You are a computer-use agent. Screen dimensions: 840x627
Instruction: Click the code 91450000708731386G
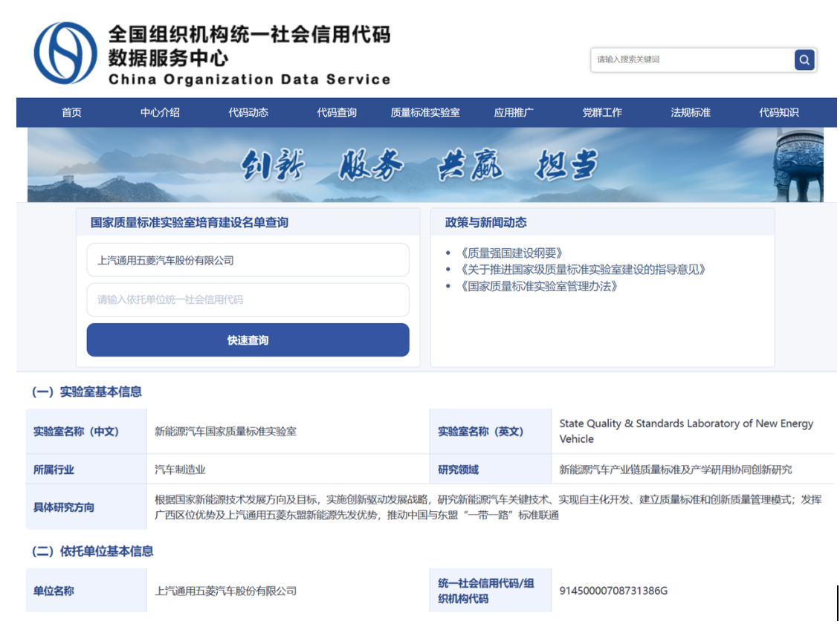point(613,591)
